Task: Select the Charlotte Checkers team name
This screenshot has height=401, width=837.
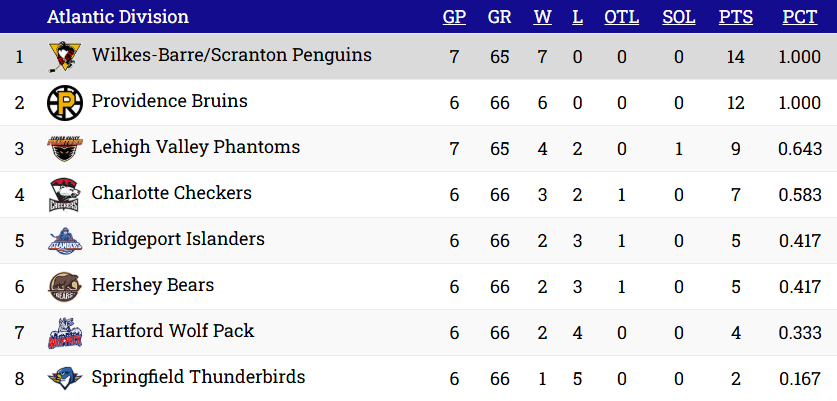Action: pyautogui.click(x=171, y=193)
